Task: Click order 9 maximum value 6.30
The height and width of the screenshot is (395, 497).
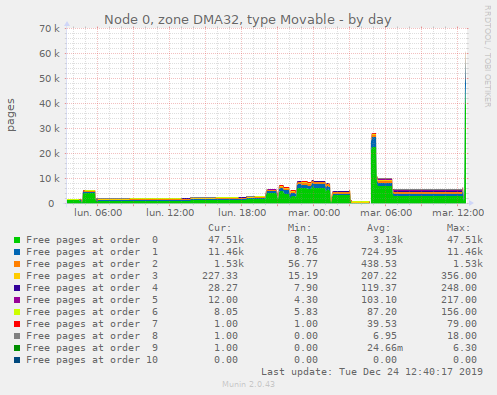Action: (465, 348)
